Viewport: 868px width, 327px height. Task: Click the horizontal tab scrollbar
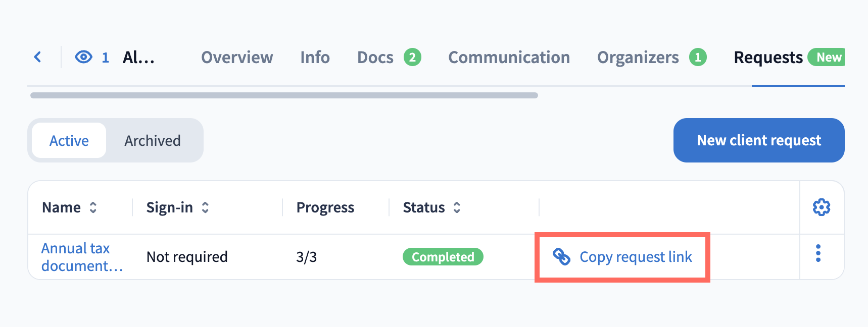point(284,95)
